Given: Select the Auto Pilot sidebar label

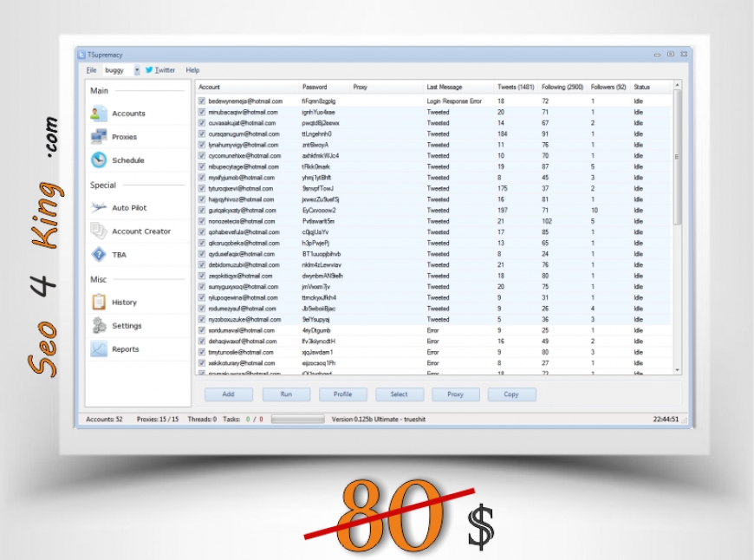Looking at the screenshot, I should pyautogui.click(x=129, y=208).
